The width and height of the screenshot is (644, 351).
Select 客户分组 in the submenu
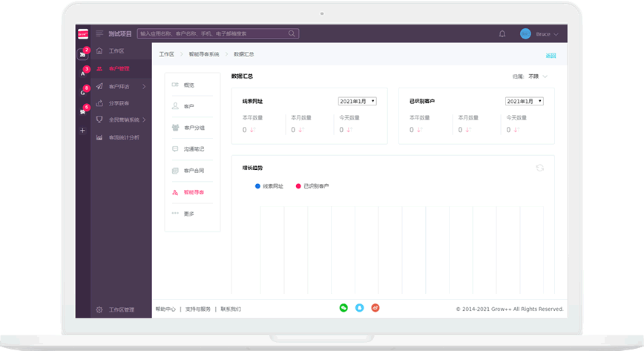pos(194,128)
